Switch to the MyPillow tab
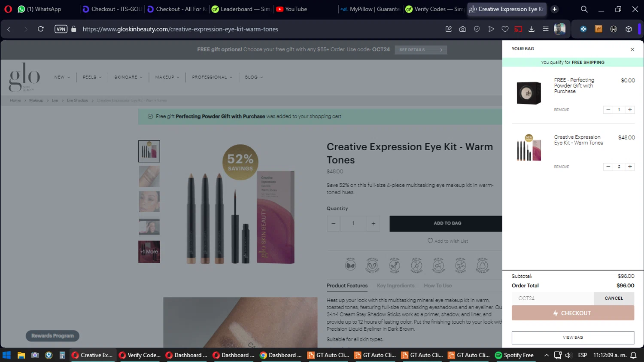This screenshot has width=644, height=362. coord(370,9)
